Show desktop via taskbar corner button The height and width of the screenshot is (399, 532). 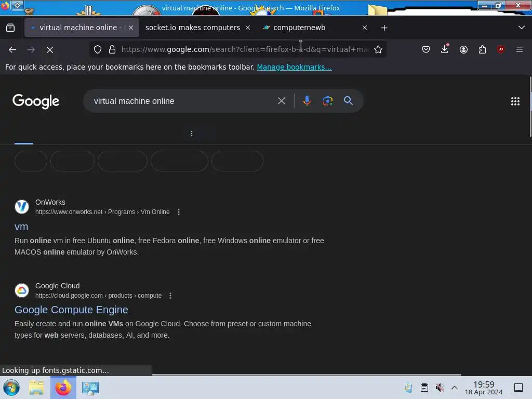click(518, 388)
